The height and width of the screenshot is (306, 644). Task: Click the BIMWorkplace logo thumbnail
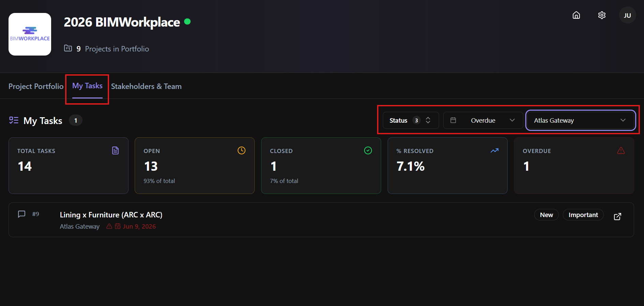[30, 34]
